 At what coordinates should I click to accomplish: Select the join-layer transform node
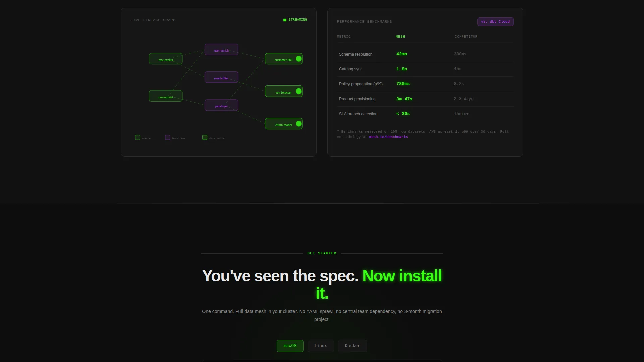(221, 105)
